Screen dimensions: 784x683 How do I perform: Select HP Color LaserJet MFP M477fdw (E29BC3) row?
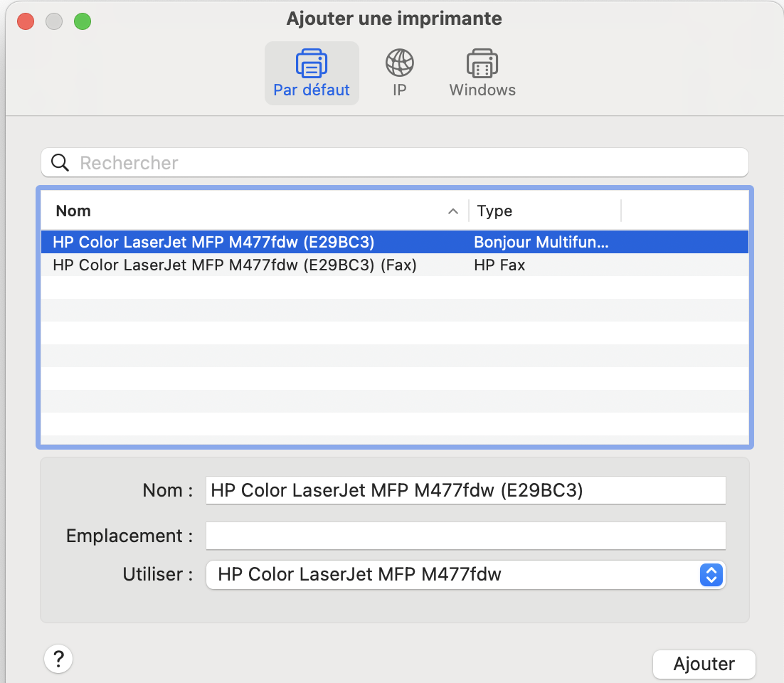(213, 243)
